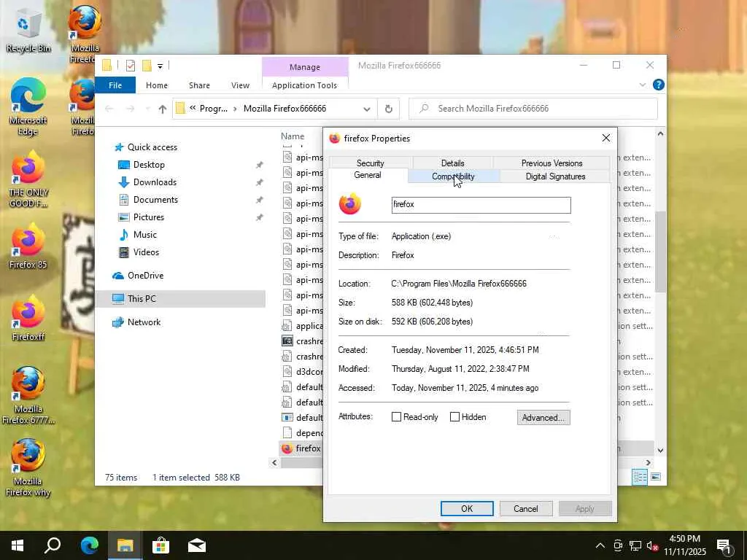Show hidden system tray icons
This screenshot has width=747, height=560.
(x=600, y=545)
